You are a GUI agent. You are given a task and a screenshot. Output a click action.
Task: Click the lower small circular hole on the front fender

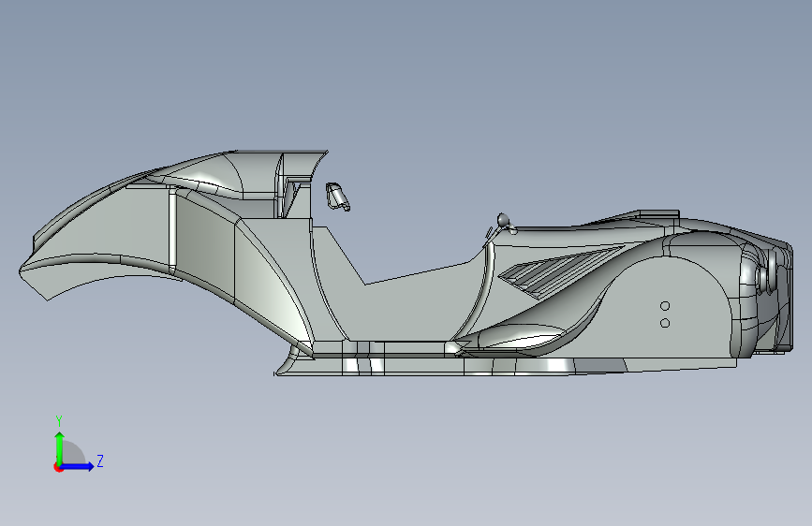(x=666, y=323)
